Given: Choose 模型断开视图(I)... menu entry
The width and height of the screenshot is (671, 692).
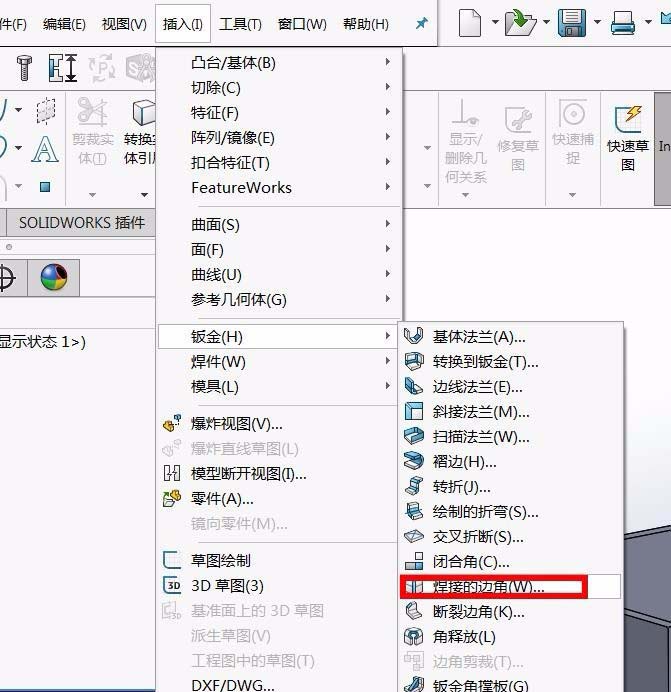Looking at the screenshot, I should pos(279,474).
